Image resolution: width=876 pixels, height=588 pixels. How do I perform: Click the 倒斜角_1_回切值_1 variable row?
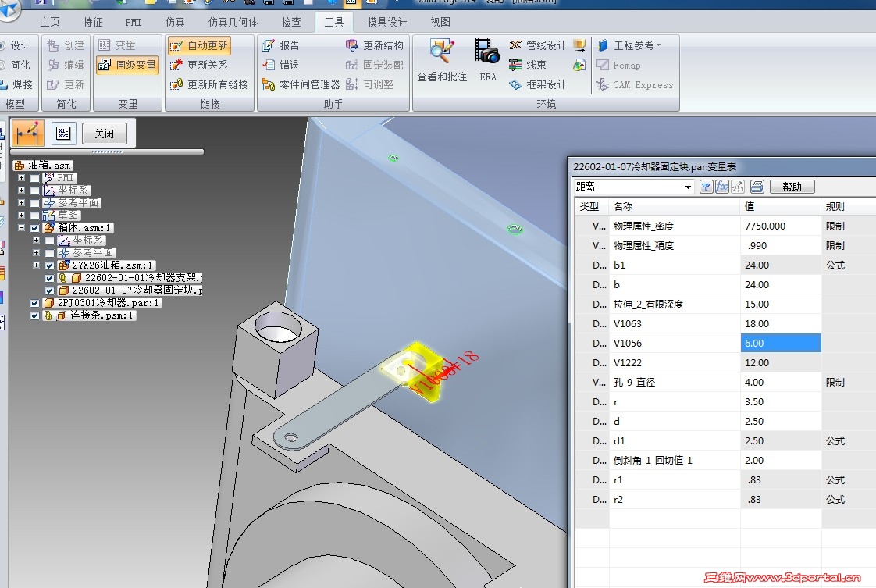tap(726, 461)
